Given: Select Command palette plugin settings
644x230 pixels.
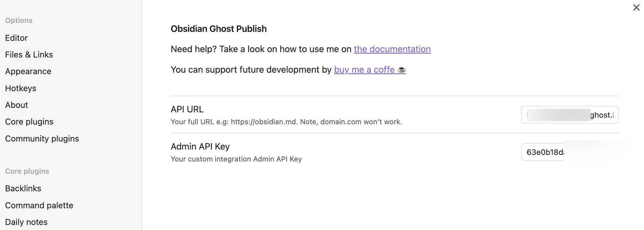Looking at the screenshot, I should point(39,205).
